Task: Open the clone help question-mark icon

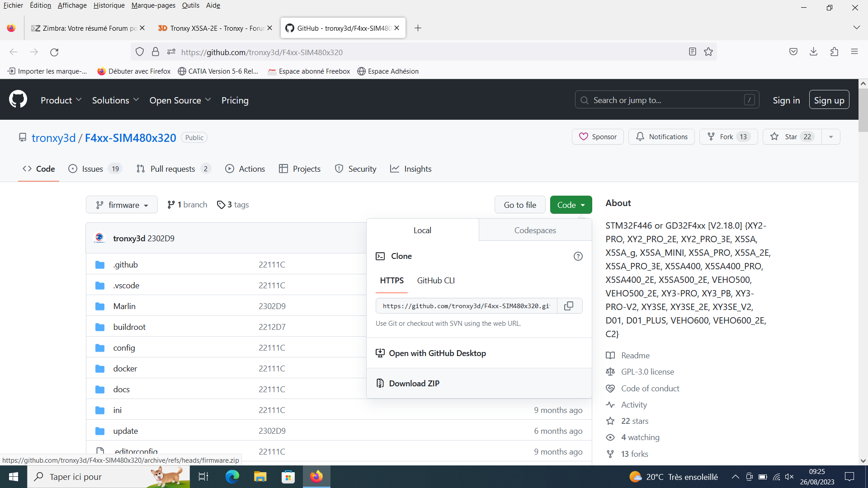Action: (578, 256)
